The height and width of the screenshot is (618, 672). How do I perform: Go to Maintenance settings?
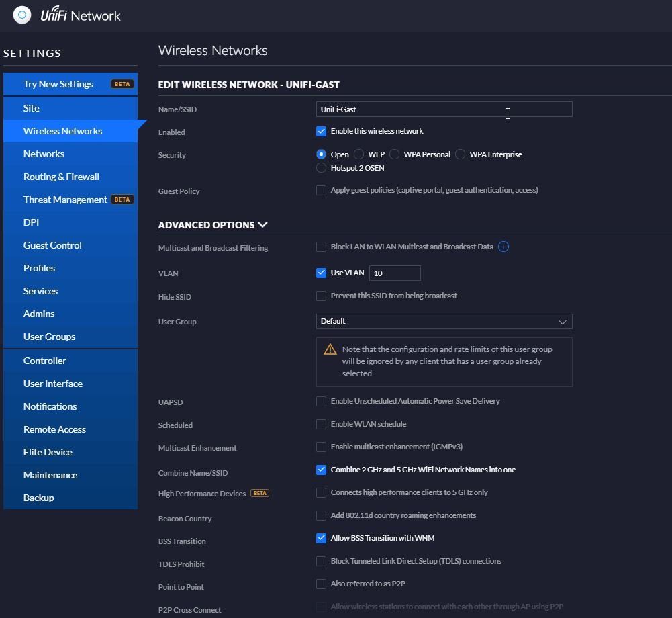[x=70, y=475]
